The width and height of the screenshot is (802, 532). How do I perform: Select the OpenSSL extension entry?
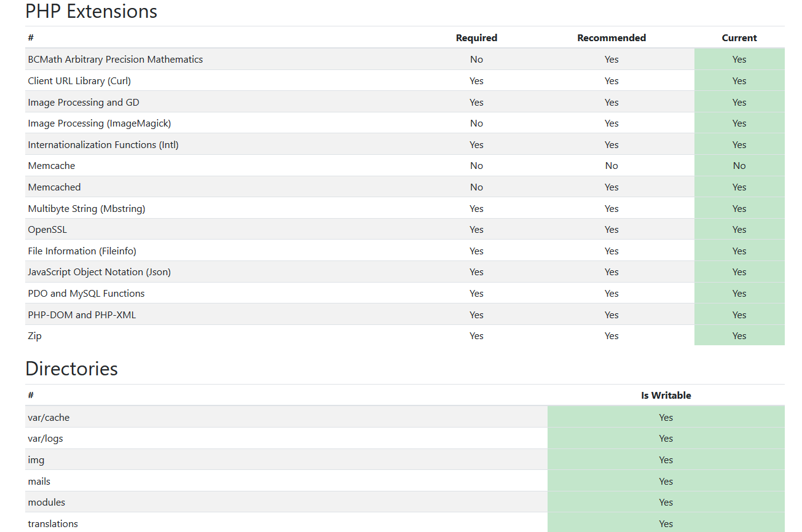pos(47,229)
